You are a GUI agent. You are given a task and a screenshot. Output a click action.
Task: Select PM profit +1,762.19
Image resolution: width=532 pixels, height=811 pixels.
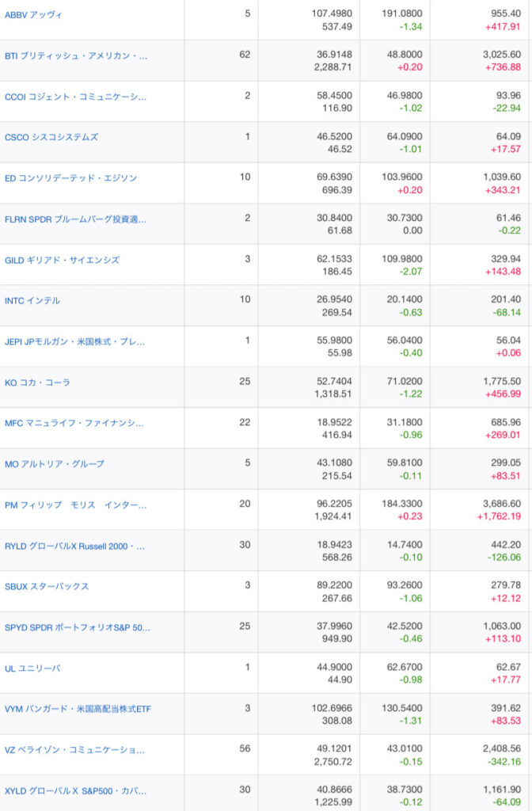(499, 516)
